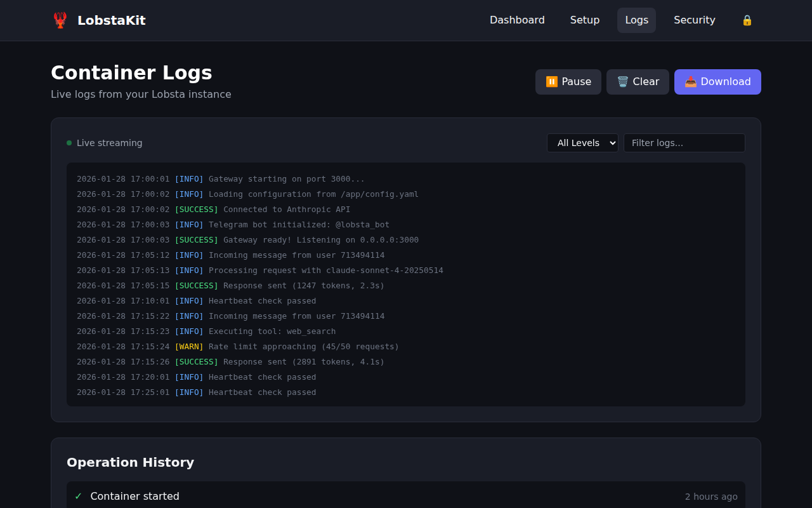Clear the container logs

638,81
